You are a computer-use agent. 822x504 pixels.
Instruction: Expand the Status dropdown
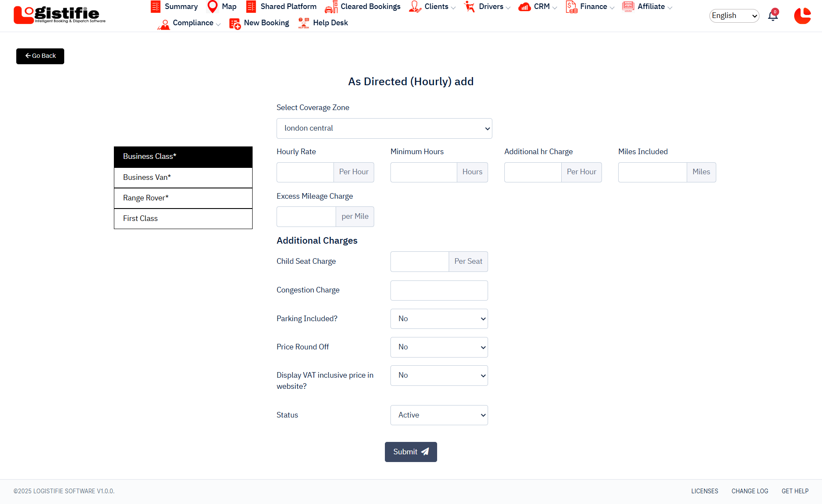coord(439,415)
